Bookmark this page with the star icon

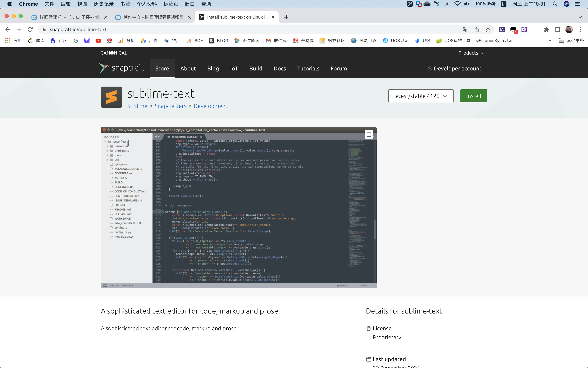click(x=488, y=29)
